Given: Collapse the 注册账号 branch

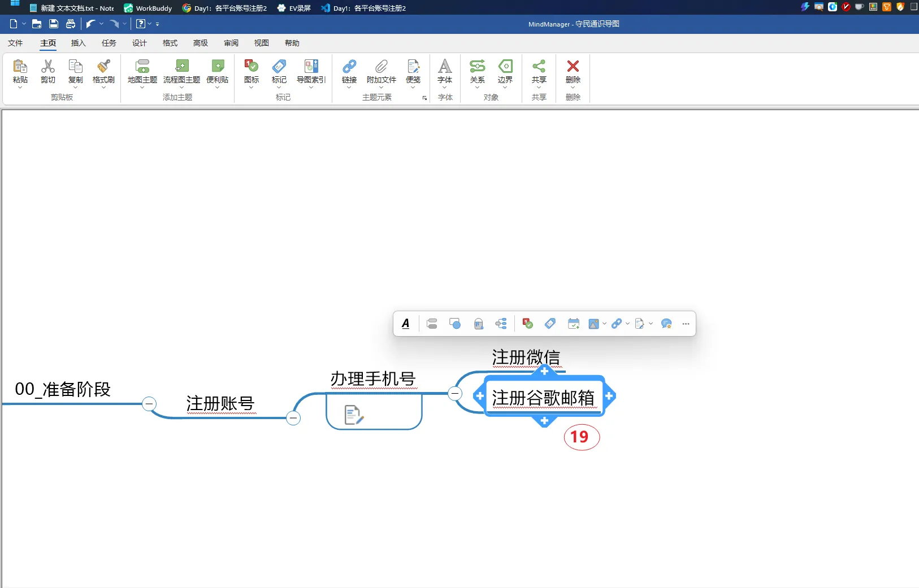Looking at the screenshot, I should point(293,418).
